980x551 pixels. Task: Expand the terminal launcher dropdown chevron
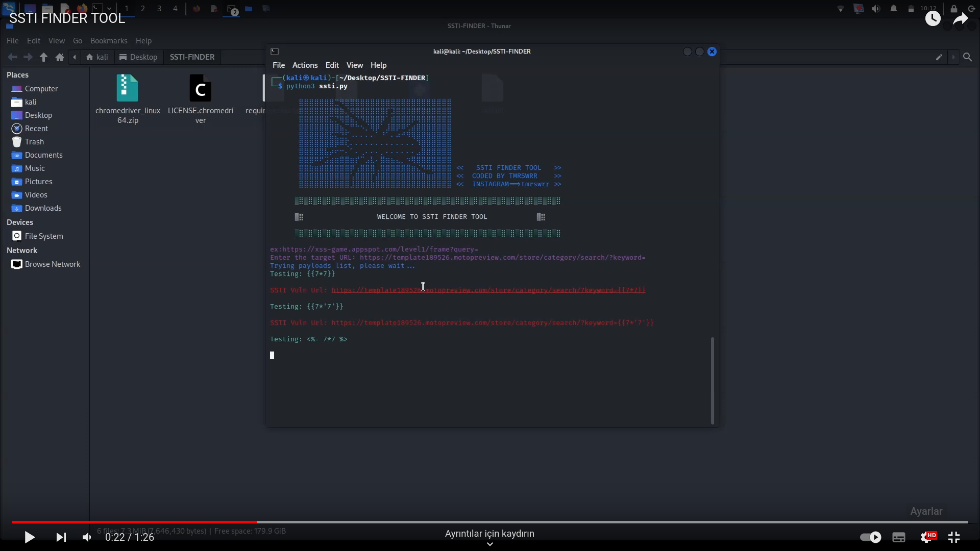[109, 9]
